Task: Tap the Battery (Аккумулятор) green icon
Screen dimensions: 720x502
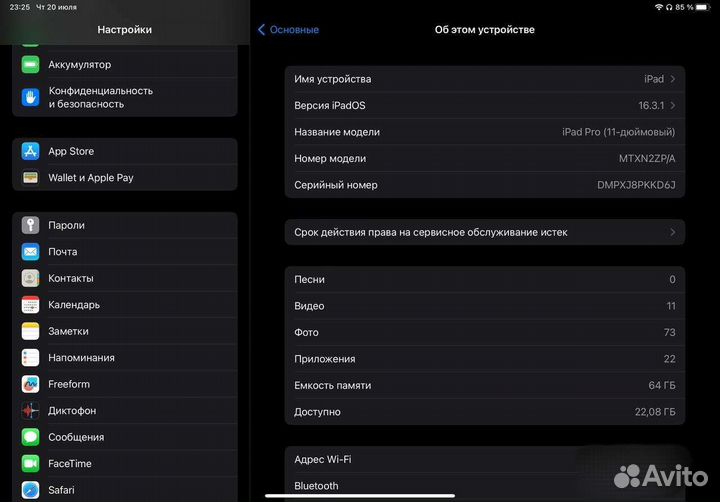Action: tap(30, 65)
